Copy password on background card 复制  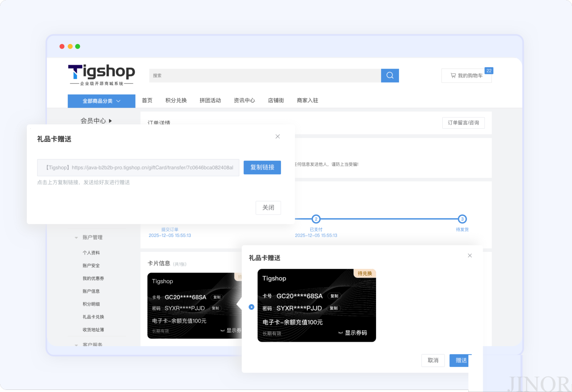pyautogui.click(x=216, y=308)
